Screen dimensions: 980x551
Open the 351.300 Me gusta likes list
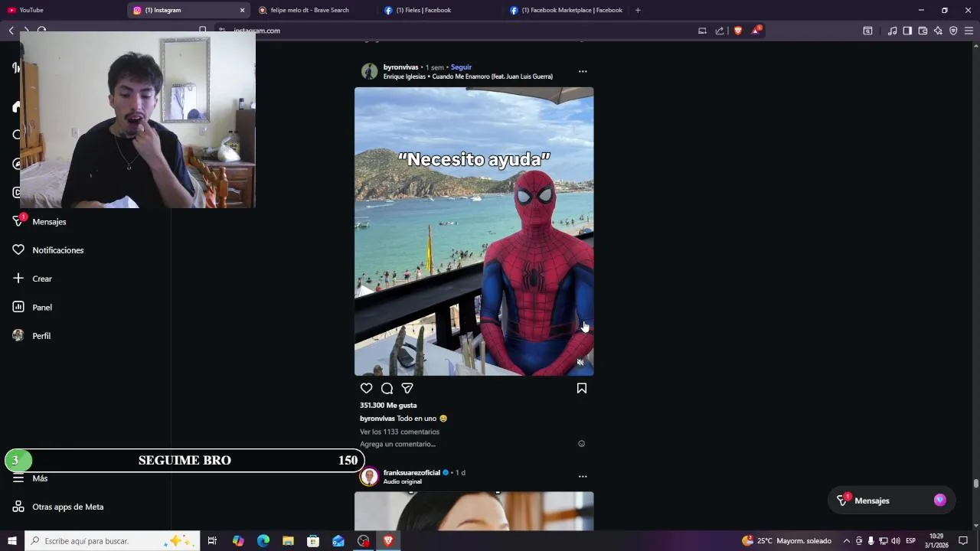coord(388,406)
